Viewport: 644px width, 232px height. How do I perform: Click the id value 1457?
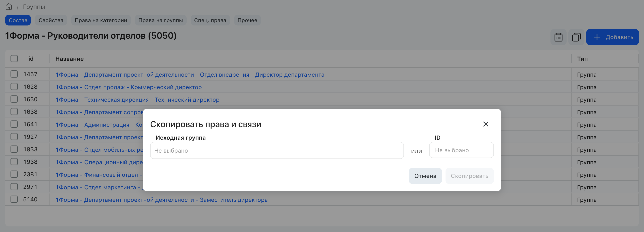30,74
